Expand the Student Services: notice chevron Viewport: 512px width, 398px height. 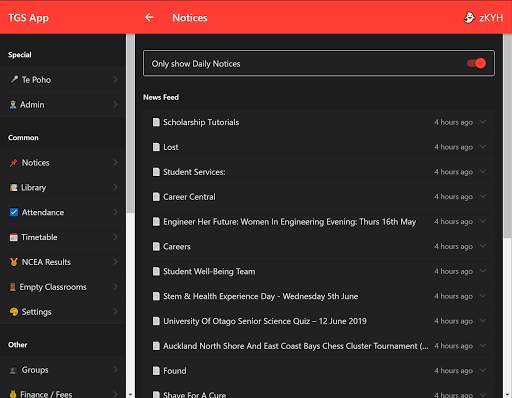coord(483,172)
